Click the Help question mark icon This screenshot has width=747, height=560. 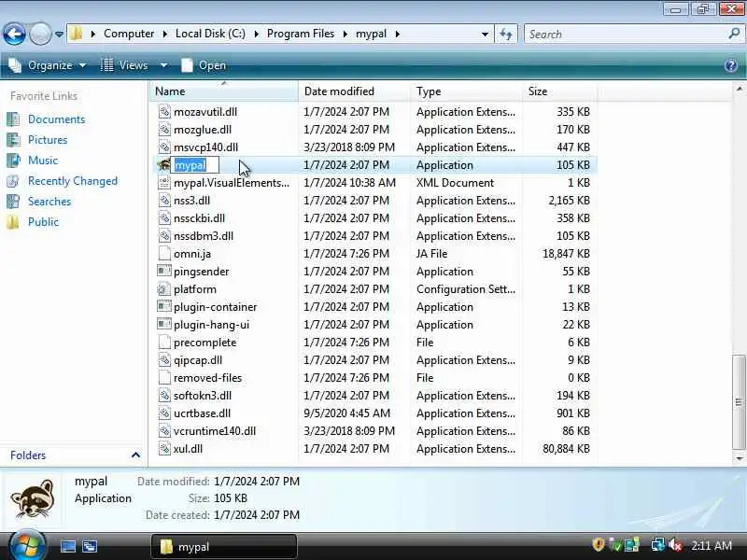pyautogui.click(x=731, y=65)
